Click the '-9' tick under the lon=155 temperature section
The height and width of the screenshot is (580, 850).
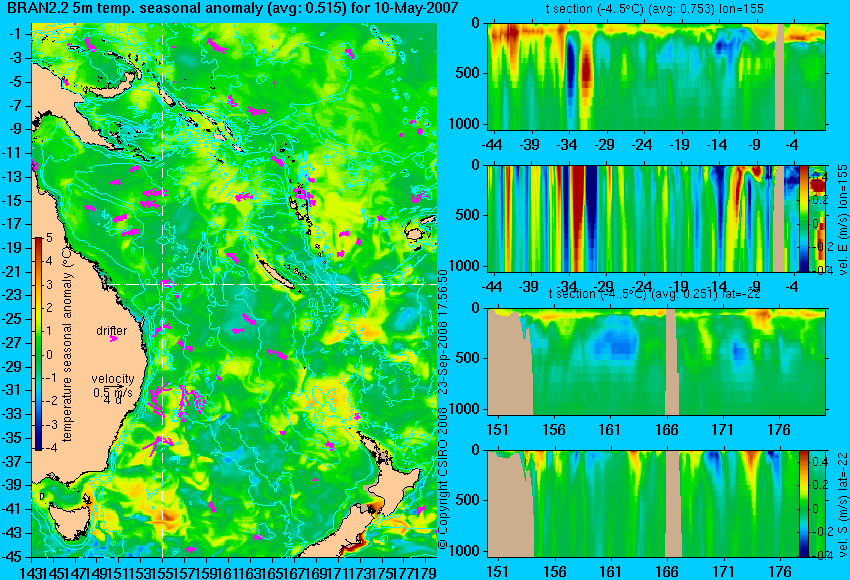click(x=755, y=145)
